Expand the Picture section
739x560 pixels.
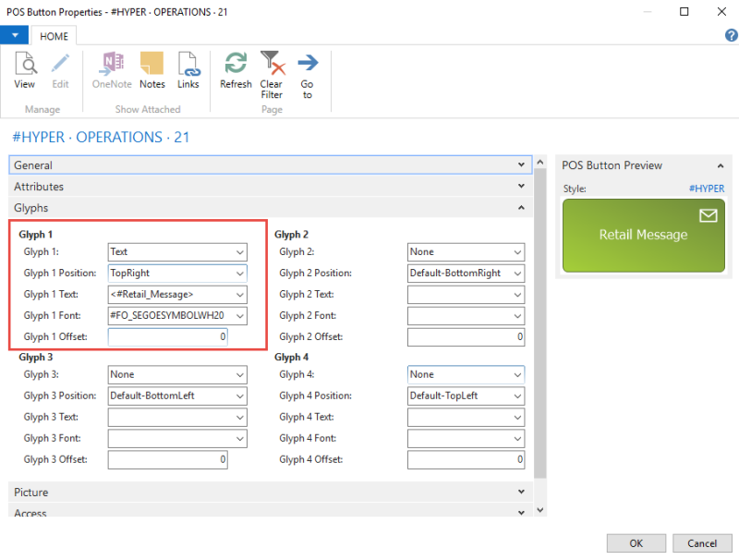tap(522, 493)
